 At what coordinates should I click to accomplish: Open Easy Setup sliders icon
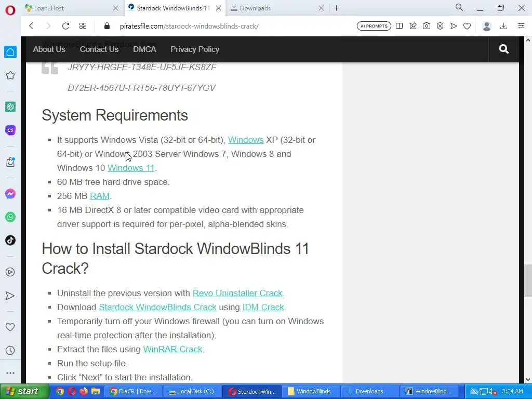pos(521,26)
